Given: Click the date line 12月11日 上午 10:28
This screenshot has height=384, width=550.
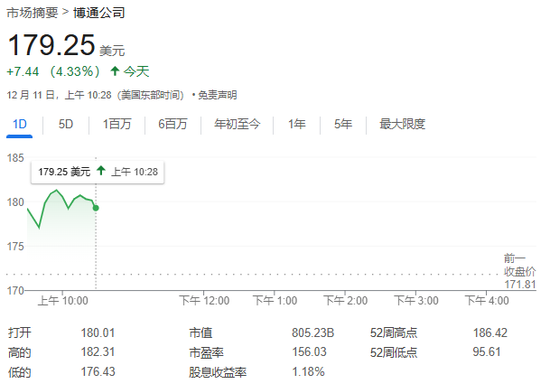Looking at the screenshot, I should (95, 95).
